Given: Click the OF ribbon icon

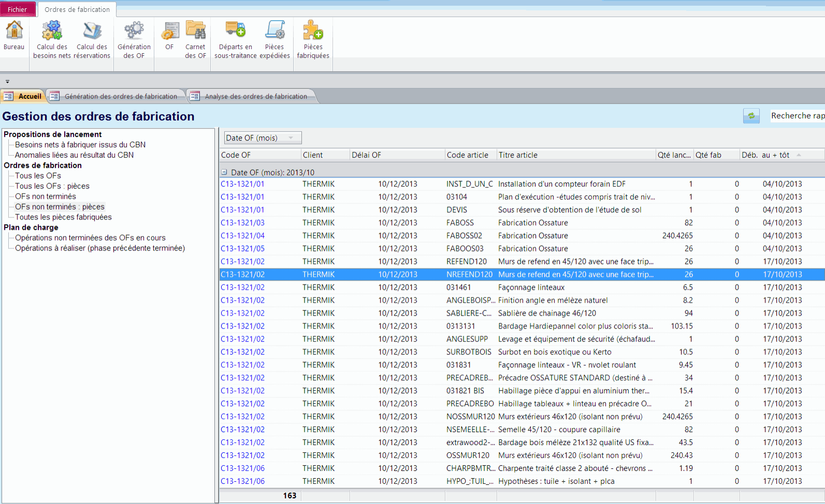Looking at the screenshot, I should click(169, 36).
